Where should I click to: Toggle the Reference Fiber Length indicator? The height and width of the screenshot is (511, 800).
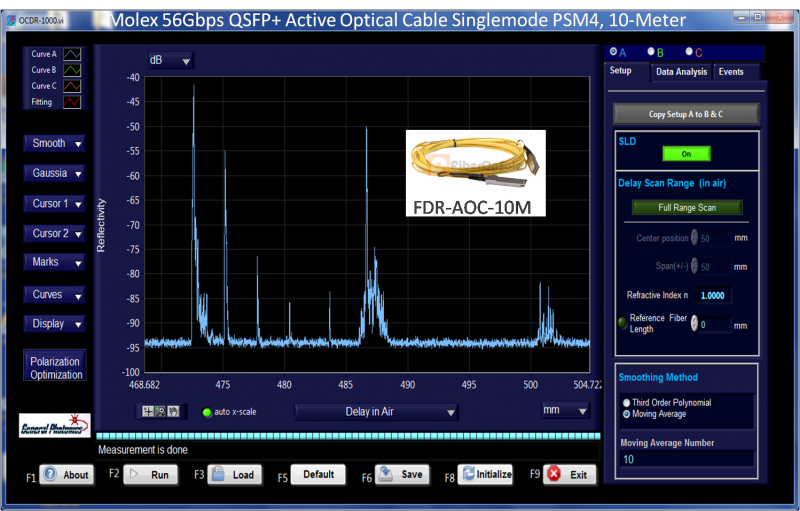pyautogui.click(x=622, y=323)
